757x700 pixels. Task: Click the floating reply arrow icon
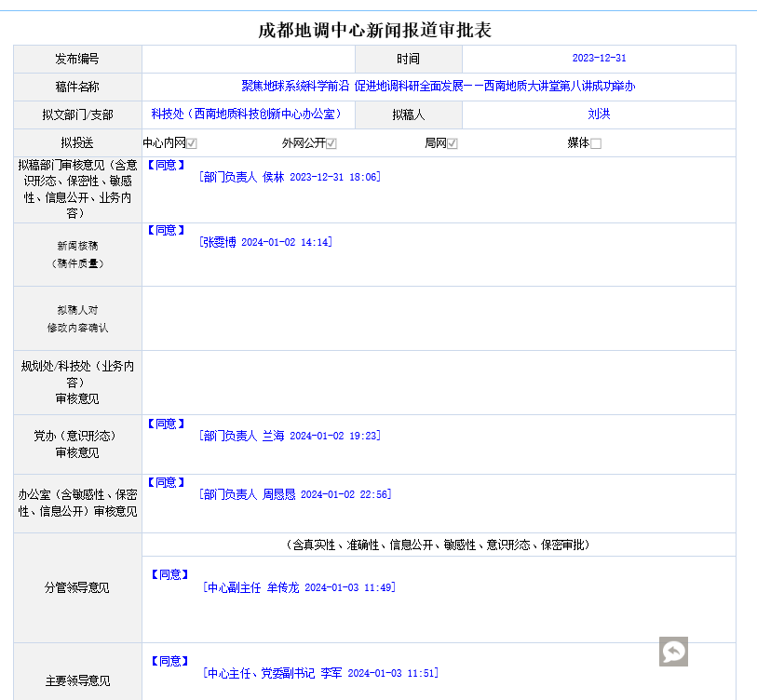click(x=673, y=652)
